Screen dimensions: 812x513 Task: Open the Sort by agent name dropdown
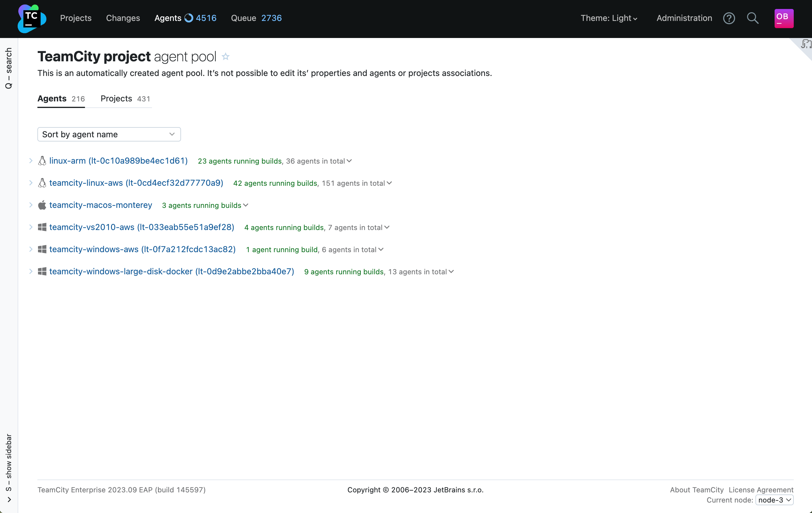tap(109, 135)
